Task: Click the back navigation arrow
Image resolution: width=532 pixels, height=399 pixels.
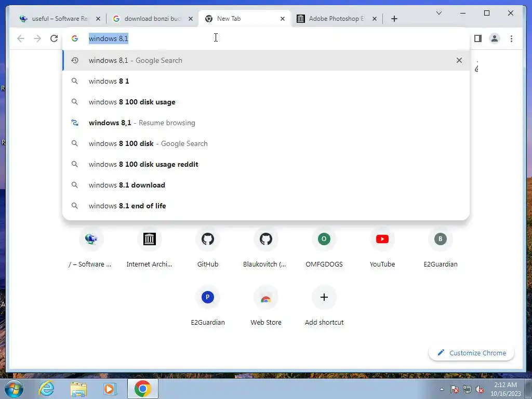Action: coord(21,38)
